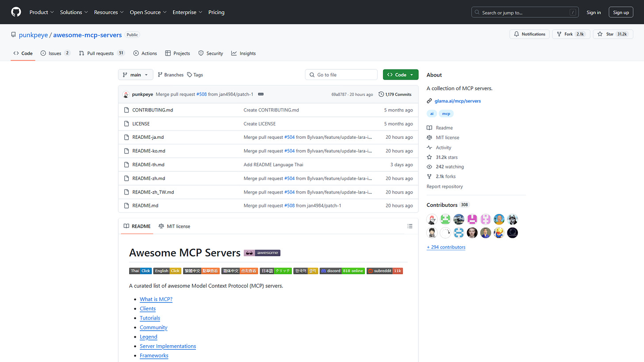Click the What is MCP? link
The image size is (644, 362).
coord(156,299)
